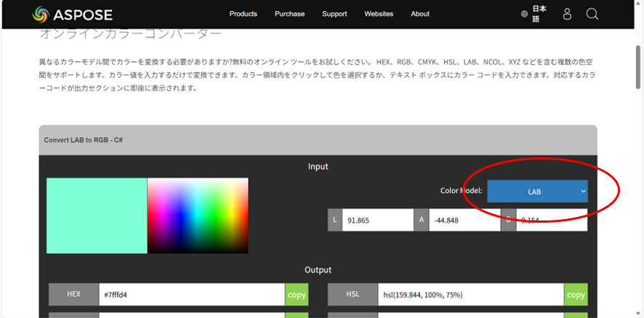Click the aquamarine color preview swatch

point(97,215)
